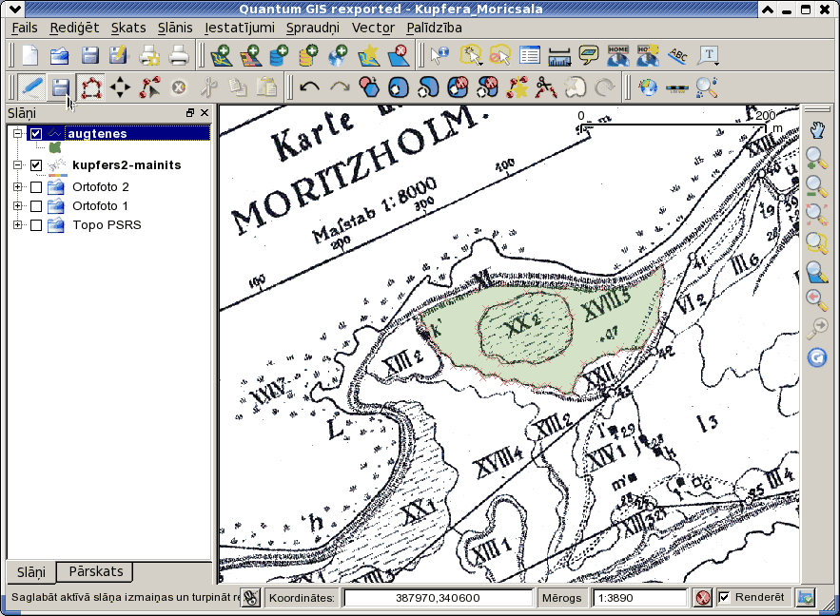Close the Slāņi panel
This screenshot has width=840, height=616.
(205, 113)
